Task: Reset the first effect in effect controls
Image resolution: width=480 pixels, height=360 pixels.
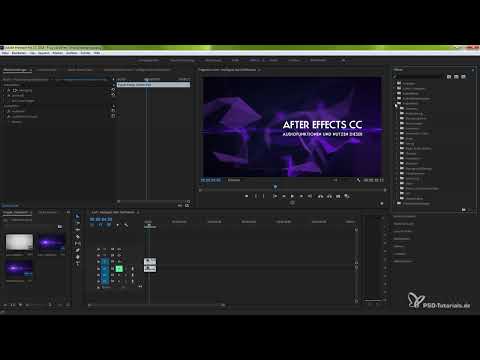Action: [x=113, y=90]
